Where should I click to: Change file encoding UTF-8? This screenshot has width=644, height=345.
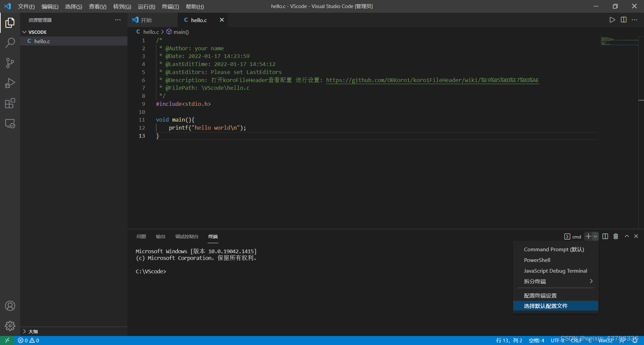pyautogui.click(x=557, y=340)
